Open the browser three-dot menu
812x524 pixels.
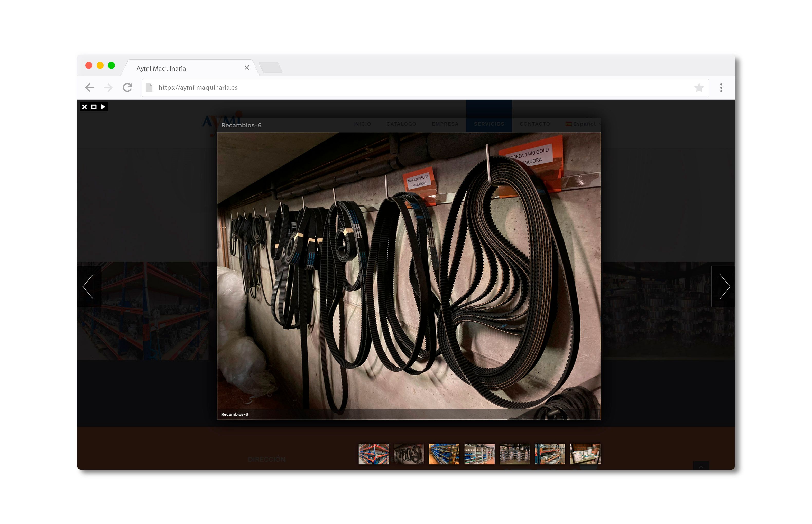point(721,88)
